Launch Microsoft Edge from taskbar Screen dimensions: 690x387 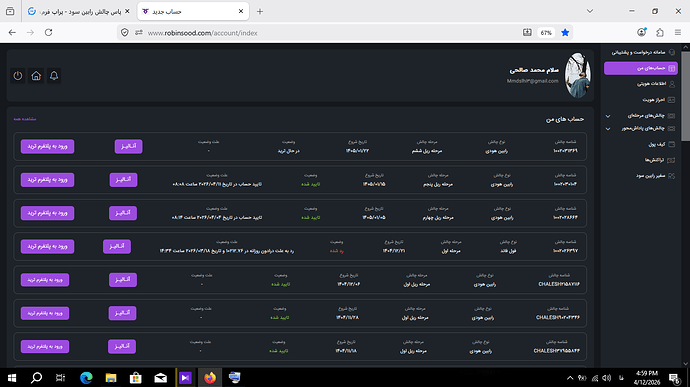tap(86, 378)
